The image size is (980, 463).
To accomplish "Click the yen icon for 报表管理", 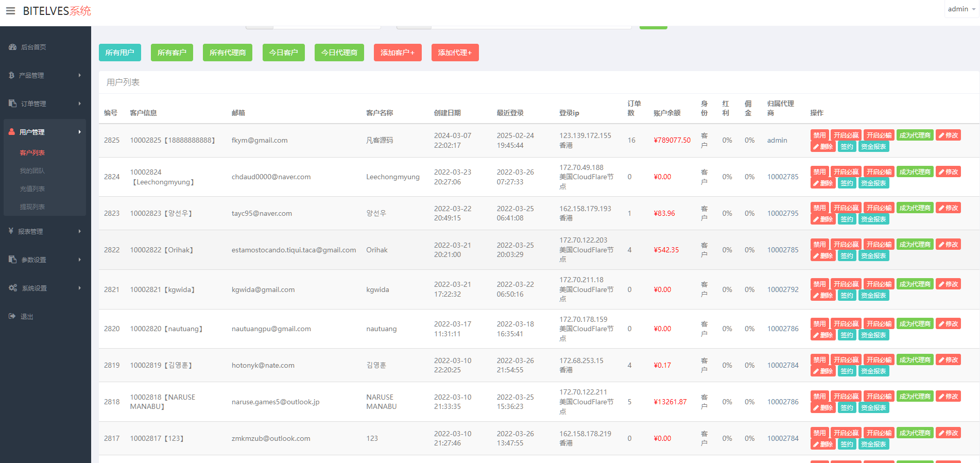I will click(11, 231).
